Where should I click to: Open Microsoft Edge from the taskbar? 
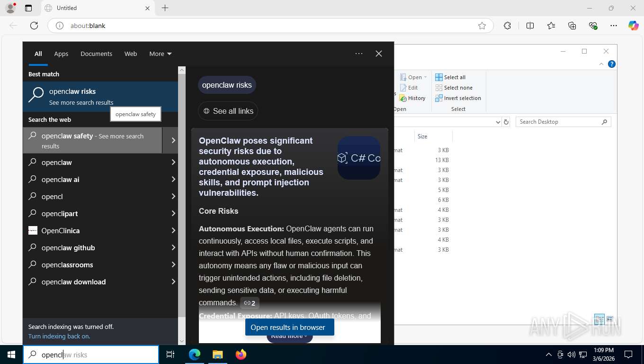195,354
